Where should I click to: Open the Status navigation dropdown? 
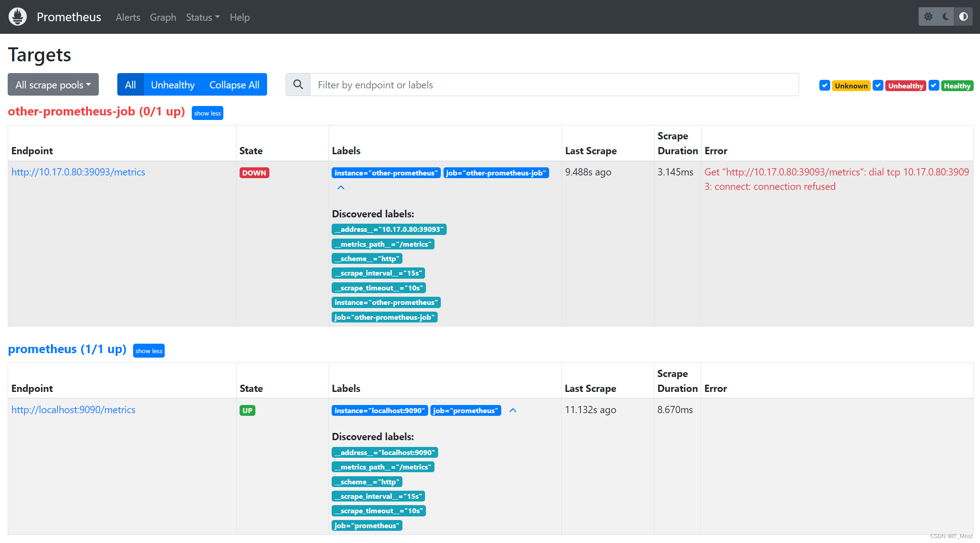coord(203,17)
